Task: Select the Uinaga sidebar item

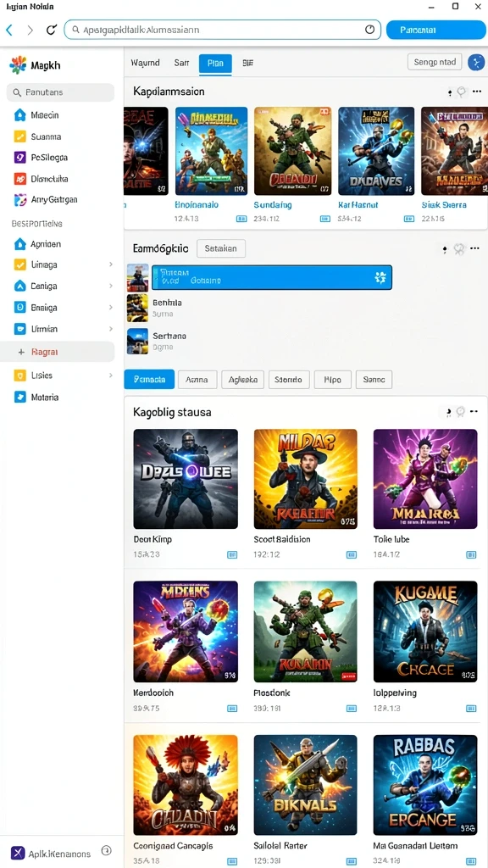Action: point(44,264)
